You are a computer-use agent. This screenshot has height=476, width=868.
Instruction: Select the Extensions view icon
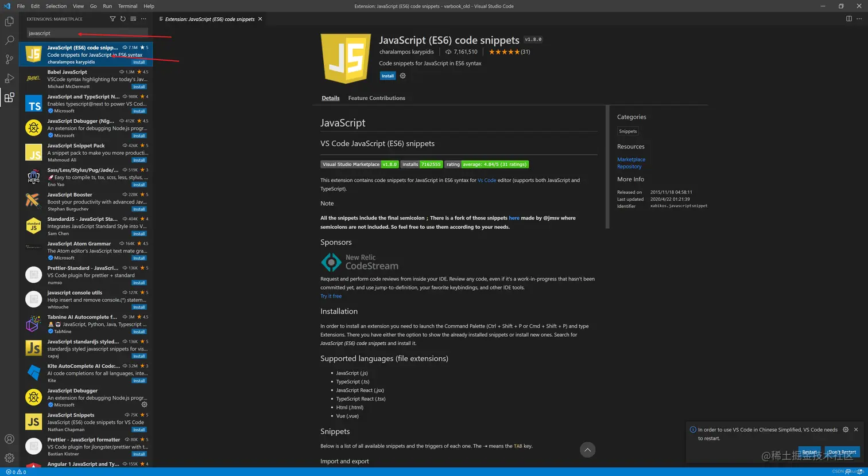9,97
